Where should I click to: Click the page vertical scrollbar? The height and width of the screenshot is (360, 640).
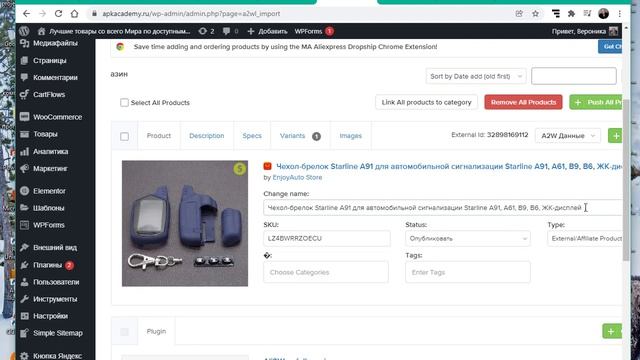coord(626,180)
